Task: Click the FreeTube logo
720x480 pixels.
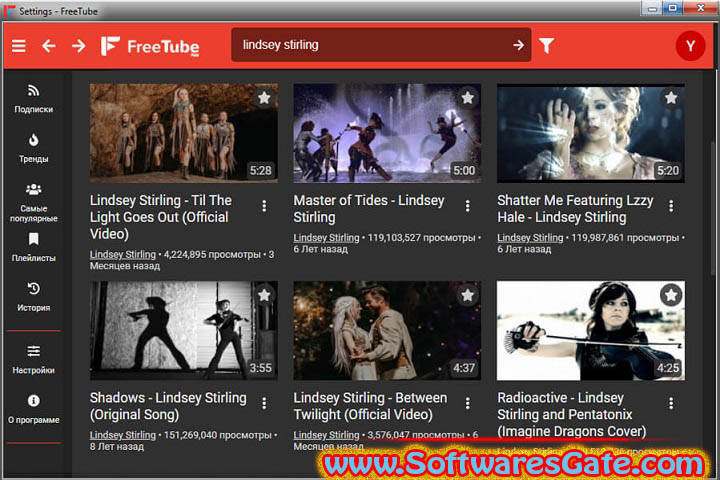Action: pyautogui.click(x=150, y=46)
